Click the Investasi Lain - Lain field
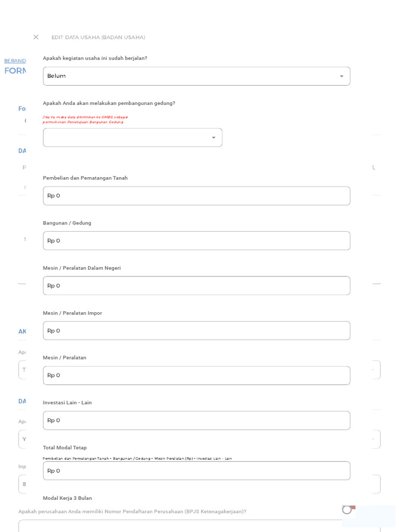399x532 pixels. [196, 421]
